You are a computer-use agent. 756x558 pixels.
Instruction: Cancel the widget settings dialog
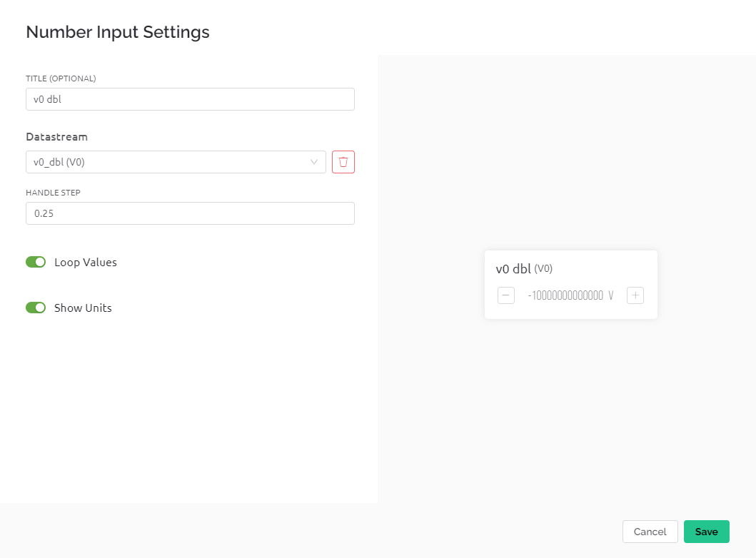650,532
